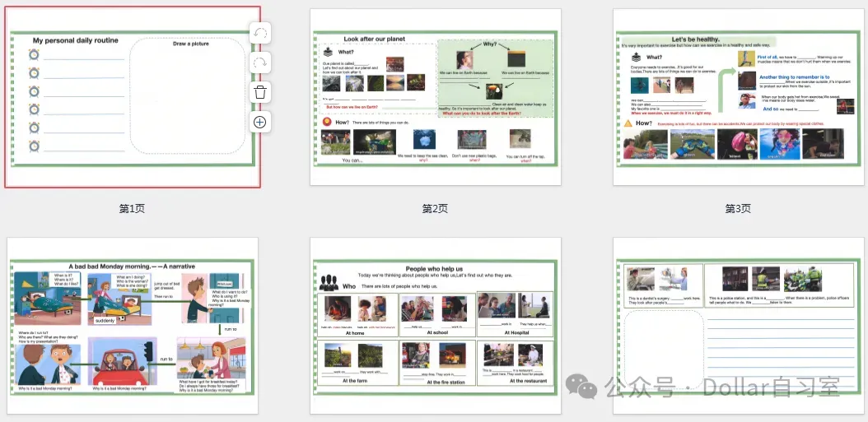868x422 pixels.
Task: Select the 'Let's be healthy' page thumbnail
Action: click(x=739, y=97)
